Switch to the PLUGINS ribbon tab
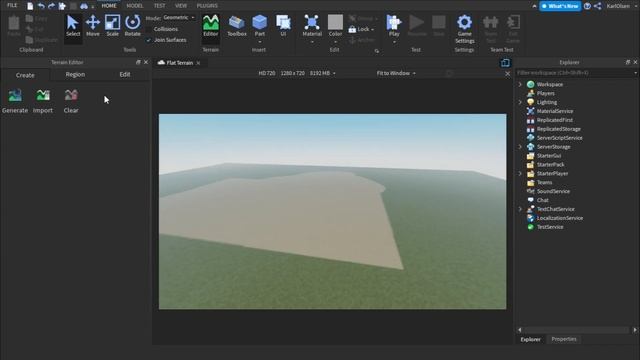640x360 pixels. tap(207, 6)
